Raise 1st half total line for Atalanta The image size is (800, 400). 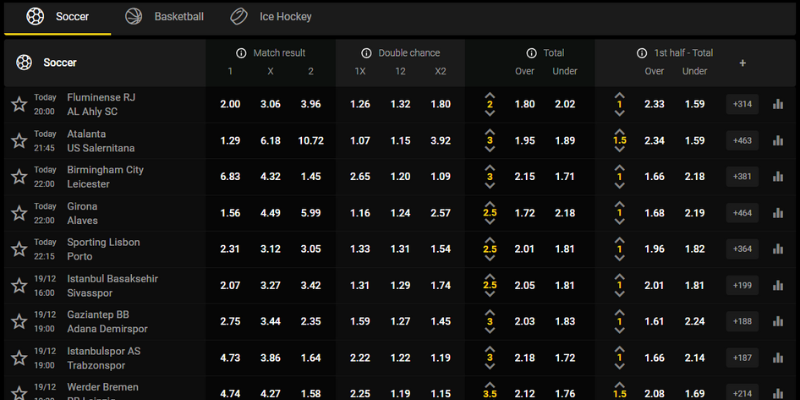620,129
